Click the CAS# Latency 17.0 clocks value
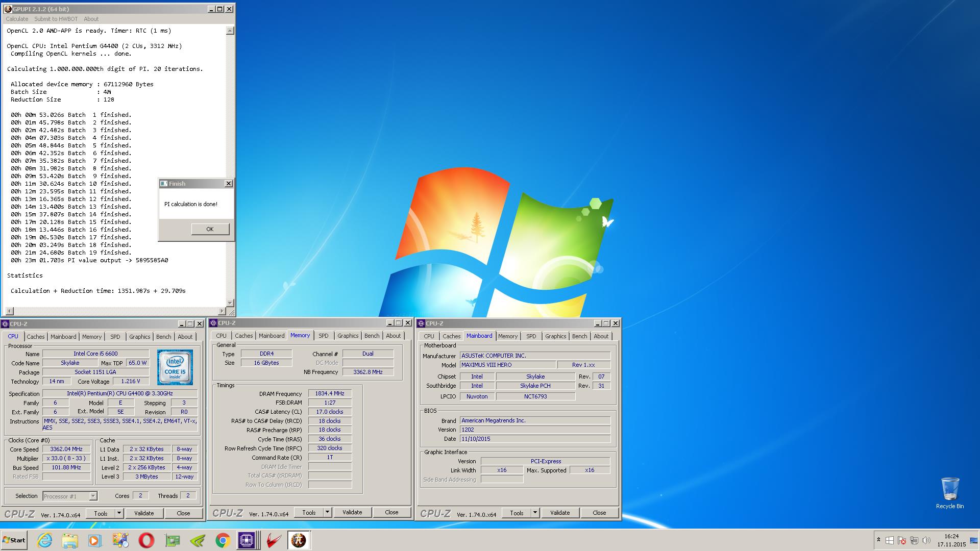Screen dimensions: 980x551 coord(330,412)
